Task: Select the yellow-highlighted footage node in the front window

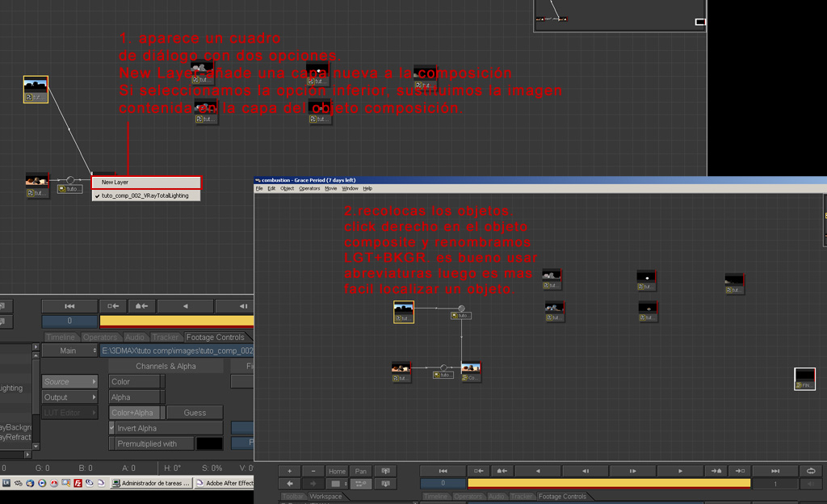Action: [404, 312]
